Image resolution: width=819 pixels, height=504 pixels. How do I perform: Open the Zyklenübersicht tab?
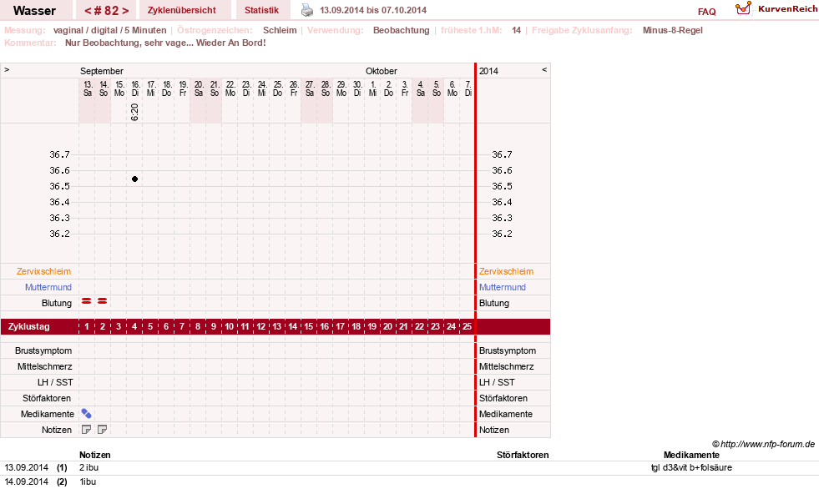pyautogui.click(x=182, y=10)
